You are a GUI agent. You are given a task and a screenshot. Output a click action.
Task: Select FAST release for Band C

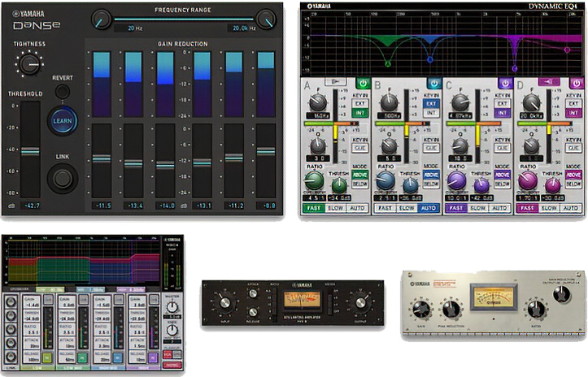click(x=456, y=208)
